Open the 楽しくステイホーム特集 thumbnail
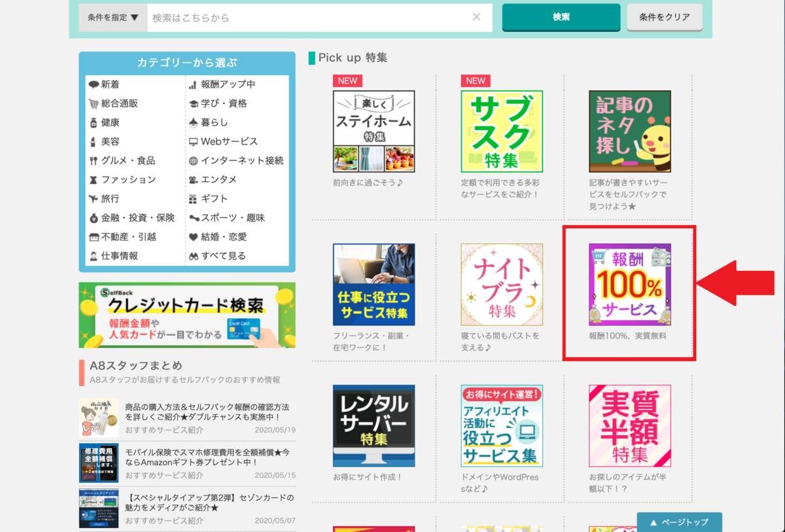This screenshot has height=532, width=785. pyautogui.click(x=374, y=131)
